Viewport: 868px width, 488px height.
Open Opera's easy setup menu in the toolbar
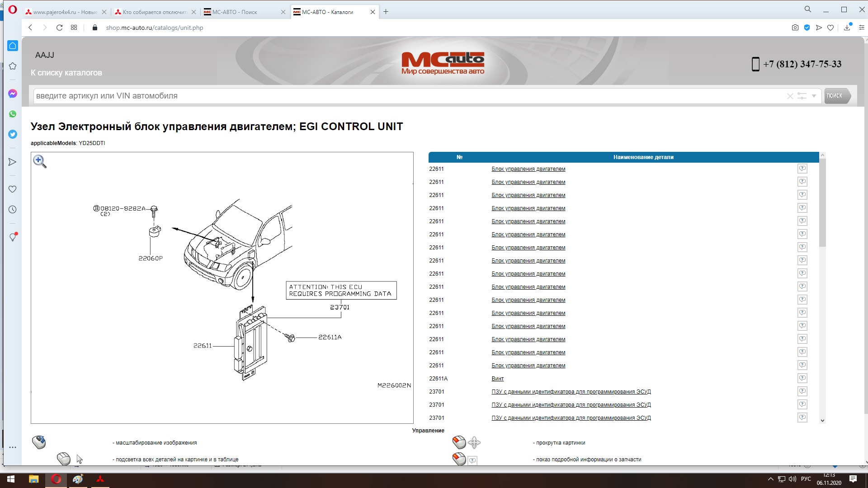(861, 28)
